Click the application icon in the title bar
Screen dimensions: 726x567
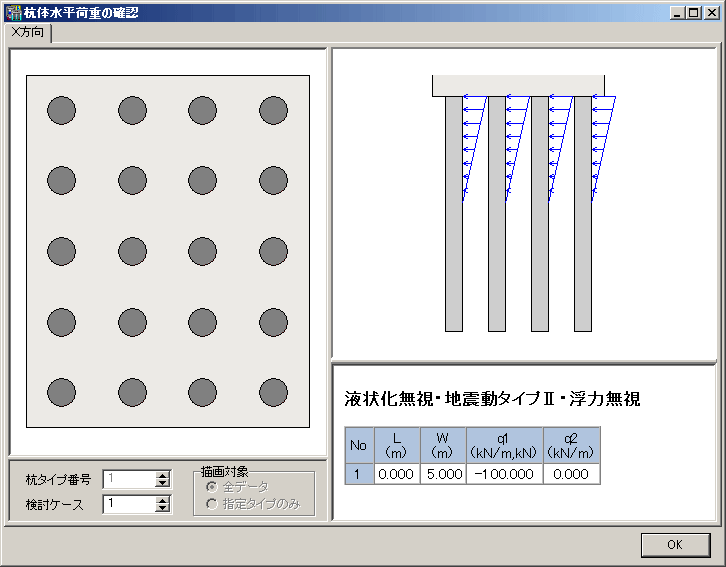(14, 12)
